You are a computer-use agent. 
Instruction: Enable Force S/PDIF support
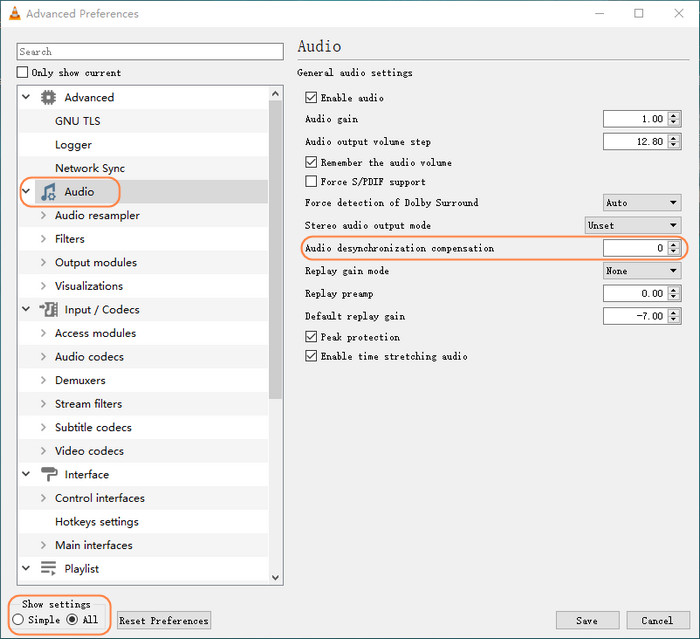[311, 181]
